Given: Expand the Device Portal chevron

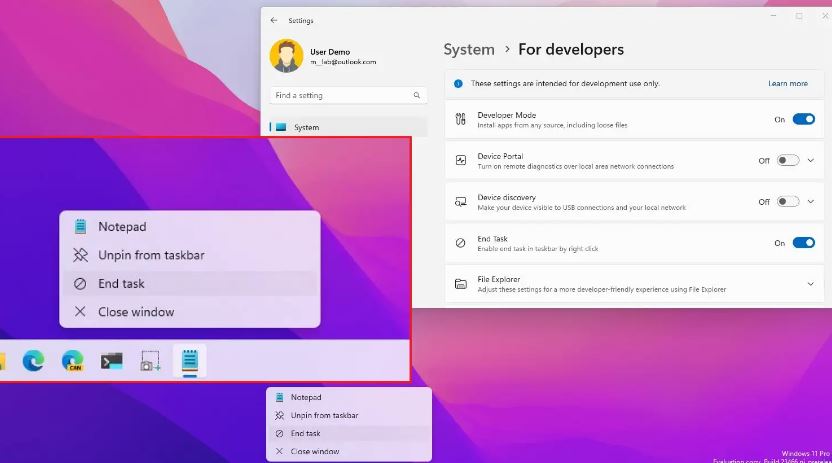Looking at the screenshot, I should [810, 160].
